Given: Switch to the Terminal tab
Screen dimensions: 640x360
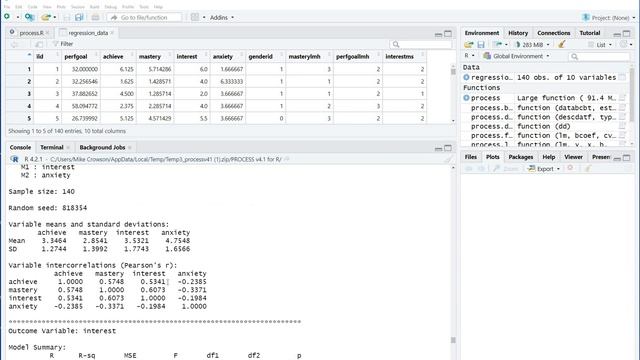Looking at the screenshot, I should [x=52, y=147].
